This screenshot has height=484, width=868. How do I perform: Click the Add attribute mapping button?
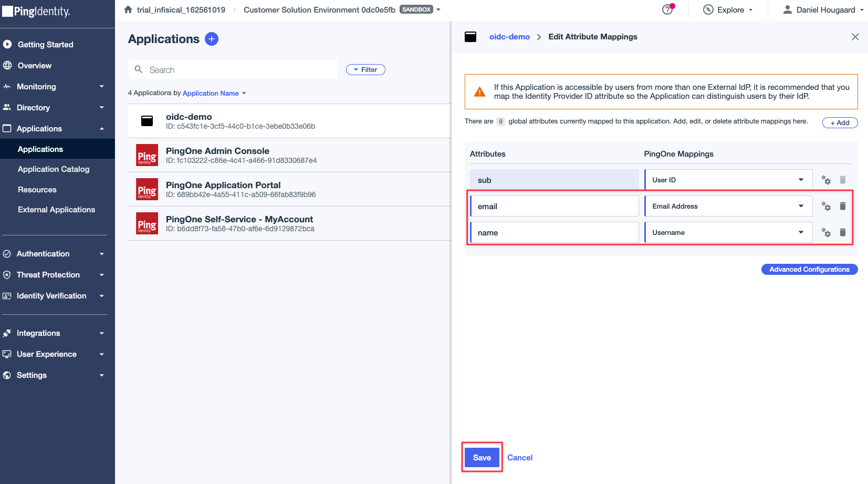(x=840, y=122)
